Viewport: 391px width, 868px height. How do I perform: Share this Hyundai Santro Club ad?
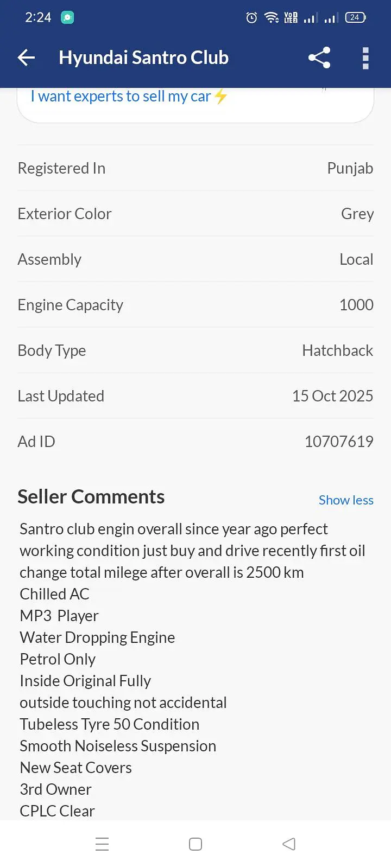pyautogui.click(x=319, y=58)
